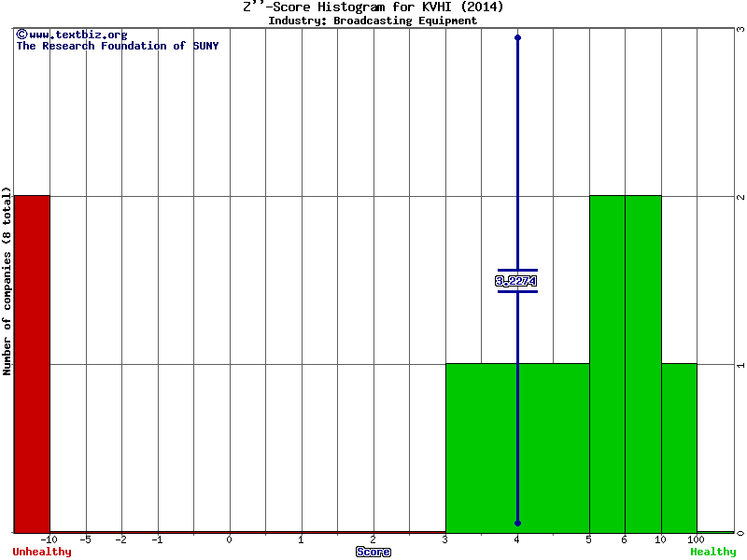Click the 0 tick label on the x-axis
The width and height of the screenshot is (747, 560).
point(230,539)
